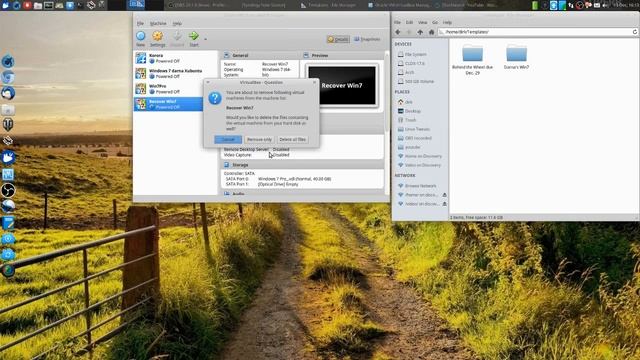Click the green Start arrow icon
The image size is (640, 360).
(193, 36)
